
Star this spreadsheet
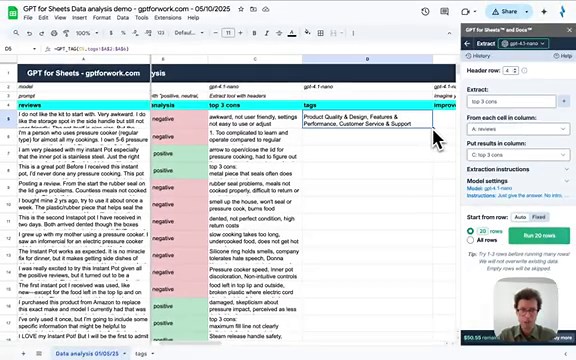click(x=241, y=9)
